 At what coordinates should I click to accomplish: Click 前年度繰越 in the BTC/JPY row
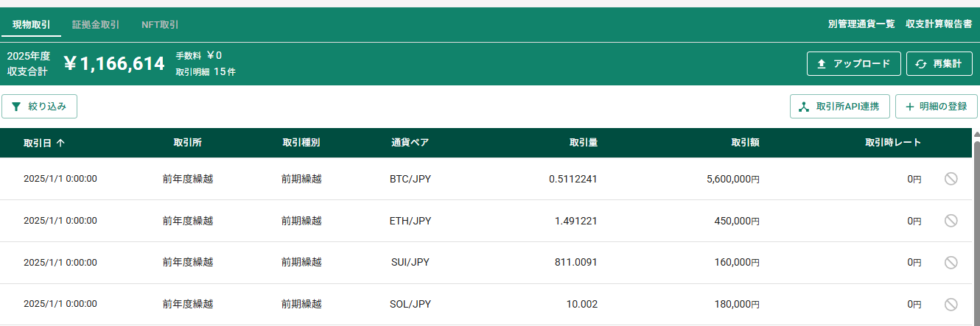click(188, 178)
